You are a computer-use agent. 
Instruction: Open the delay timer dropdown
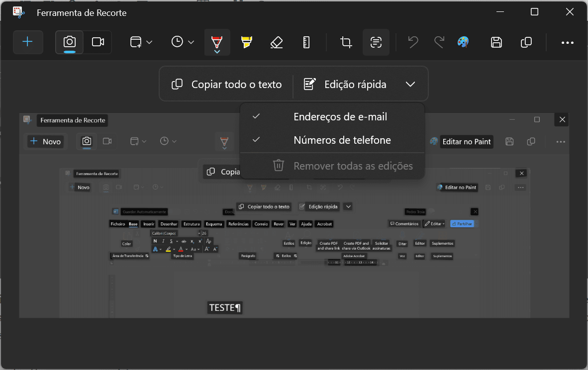183,42
